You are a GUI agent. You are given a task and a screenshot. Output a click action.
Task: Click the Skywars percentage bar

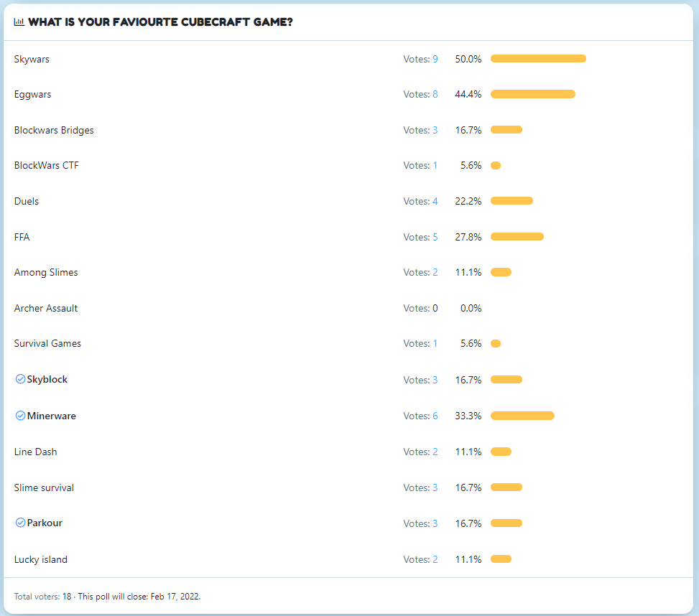(538, 58)
